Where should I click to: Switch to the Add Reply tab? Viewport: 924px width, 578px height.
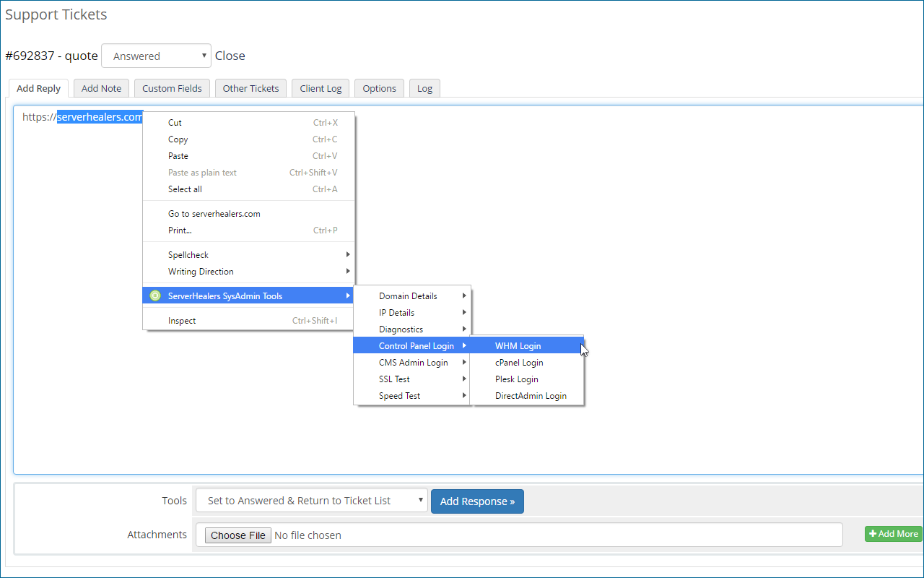(39, 88)
